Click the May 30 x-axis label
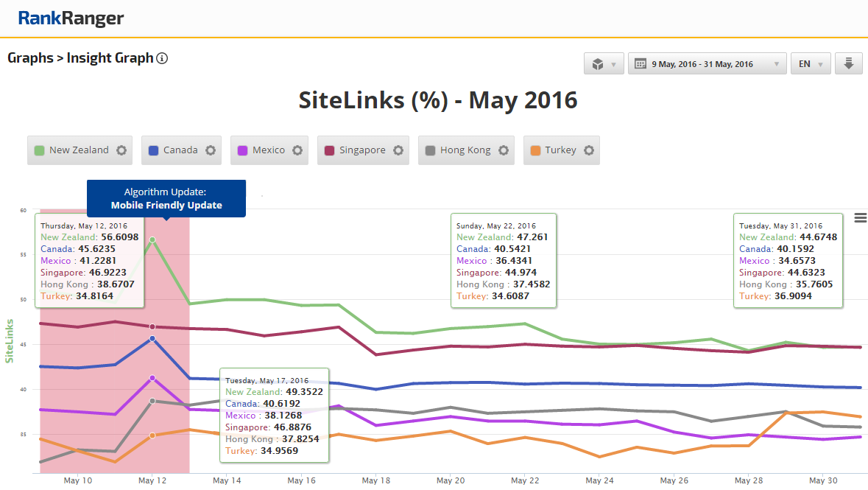868x490 pixels. click(x=823, y=480)
